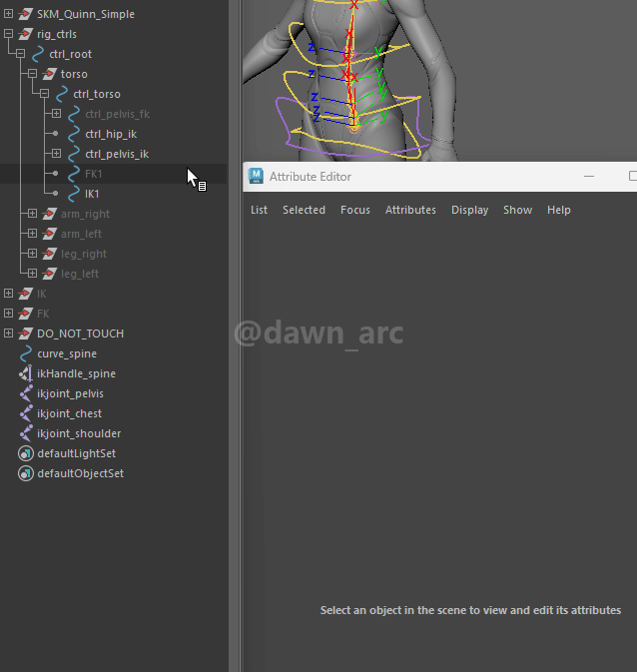Click the defaultLightSet set icon
This screenshot has width=637, height=672.
pos(26,453)
